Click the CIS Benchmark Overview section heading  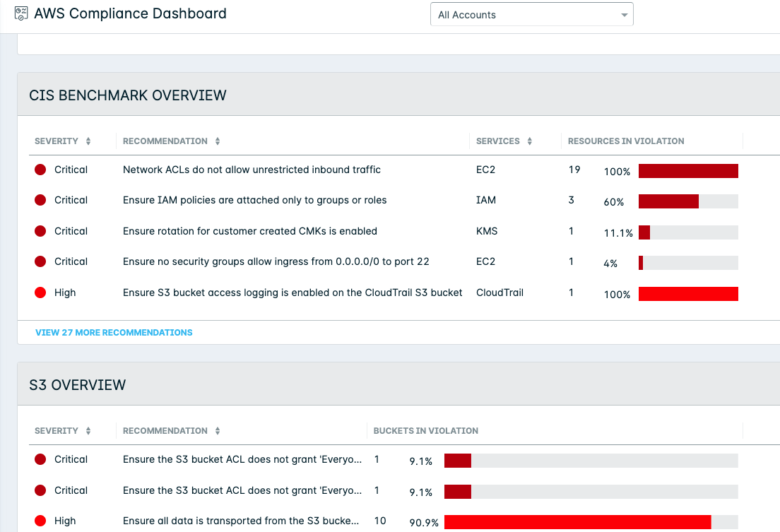coord(128,95)
